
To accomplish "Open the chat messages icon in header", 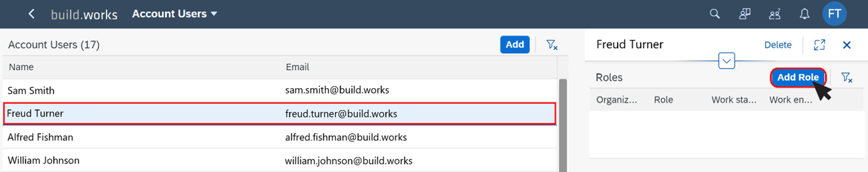I will tap(745, 14).
